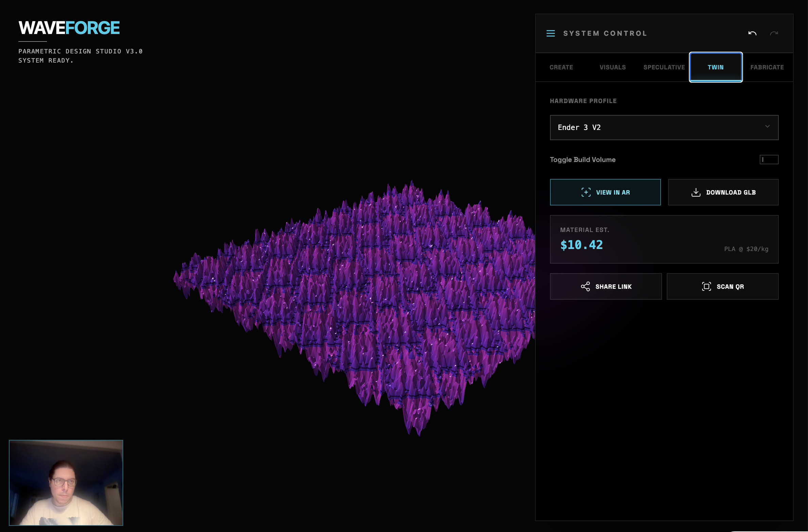Viewport: 808px width, 532px height.
Task: Open the hamburger menu icon
Action: tap(550, 33)
